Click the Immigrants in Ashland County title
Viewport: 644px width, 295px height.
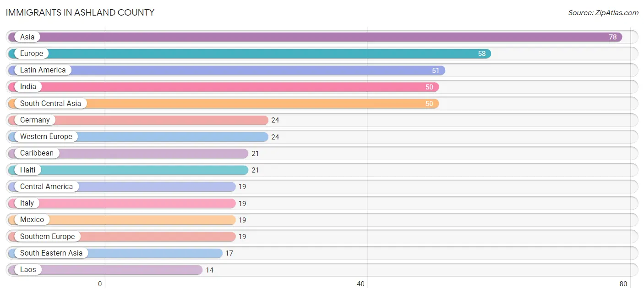click(x=80, y=12)
